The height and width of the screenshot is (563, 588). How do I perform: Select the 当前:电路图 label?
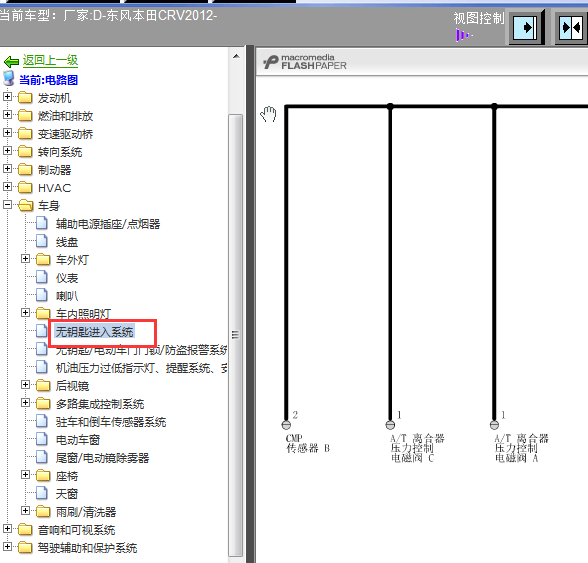(x=49, y=80)
